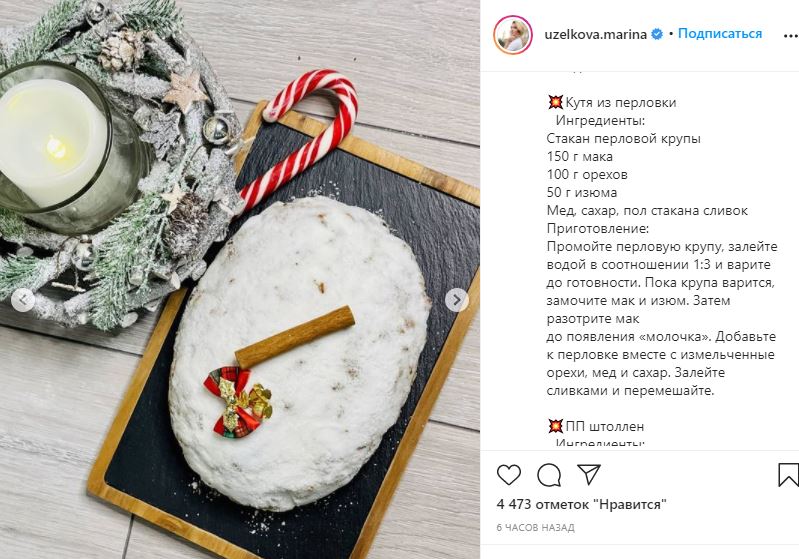Screen dimensions: 799x559
Task: Go to previous photo with left arrow
Action: tap(23, 300)
